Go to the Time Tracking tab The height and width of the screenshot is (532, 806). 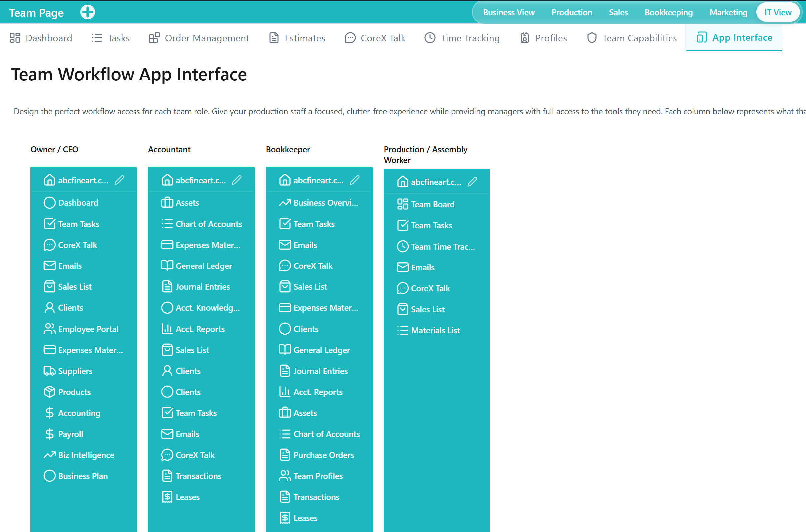[462, 38]
